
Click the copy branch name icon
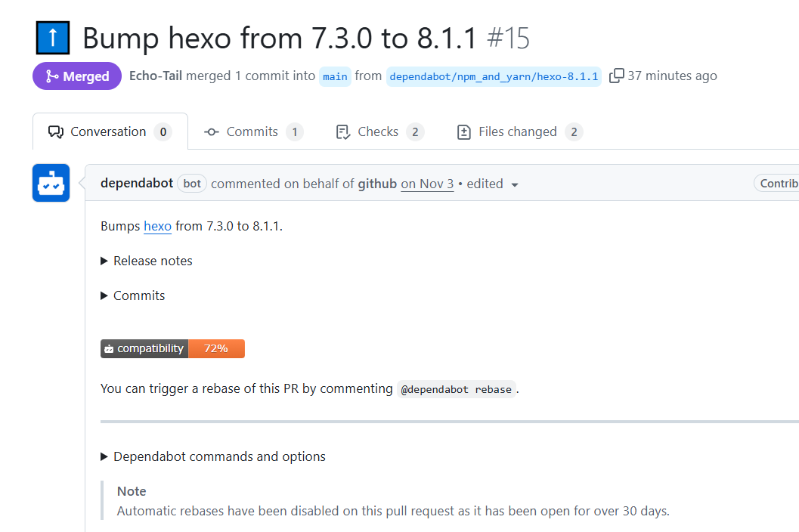tap(617, 76)
